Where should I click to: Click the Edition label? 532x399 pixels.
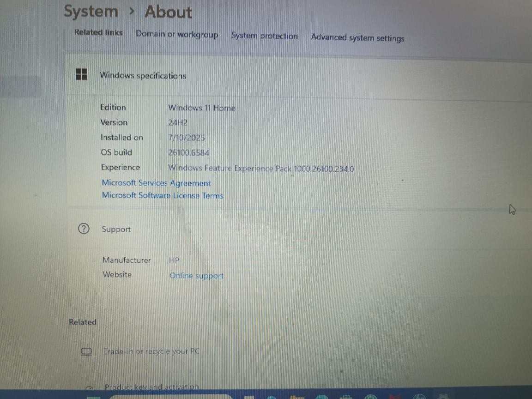tap(113, 107)
